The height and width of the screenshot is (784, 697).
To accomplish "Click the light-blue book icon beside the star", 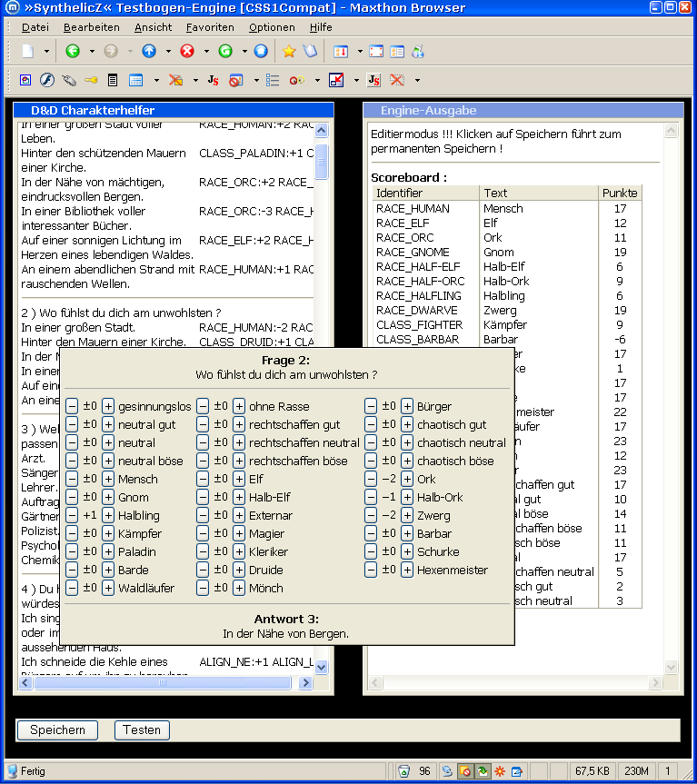I will click(310, 51).
